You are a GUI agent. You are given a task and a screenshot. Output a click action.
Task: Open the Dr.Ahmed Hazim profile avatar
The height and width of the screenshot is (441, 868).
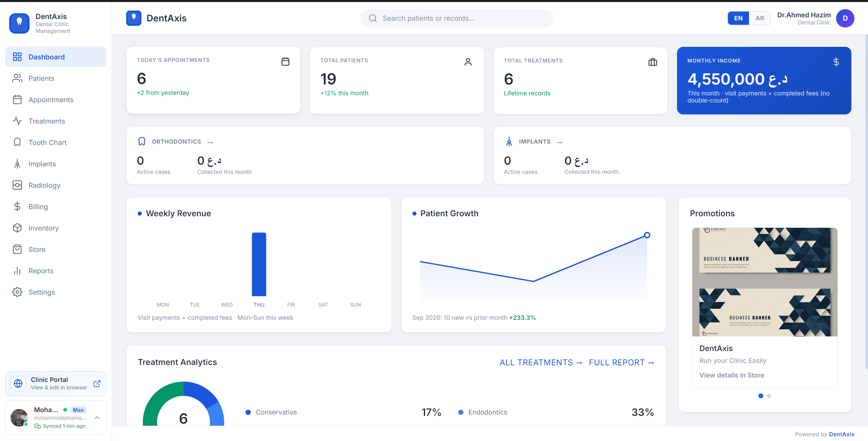tap(845, 18)
